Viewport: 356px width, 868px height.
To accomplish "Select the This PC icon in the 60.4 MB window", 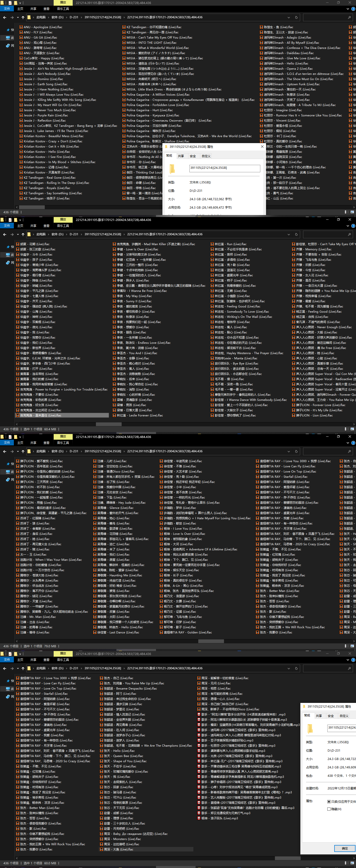I will tap(8, 255).
